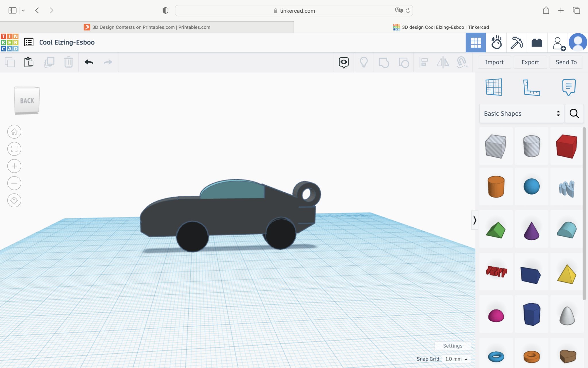Click the shape search magnifier icon

(x=574, y=113)
